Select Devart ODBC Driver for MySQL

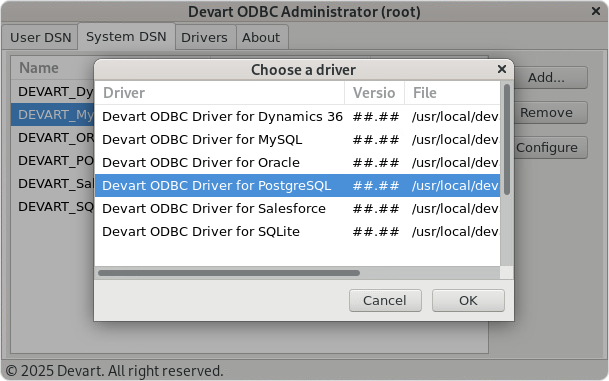pyautogui.click(x=298, y=139)
